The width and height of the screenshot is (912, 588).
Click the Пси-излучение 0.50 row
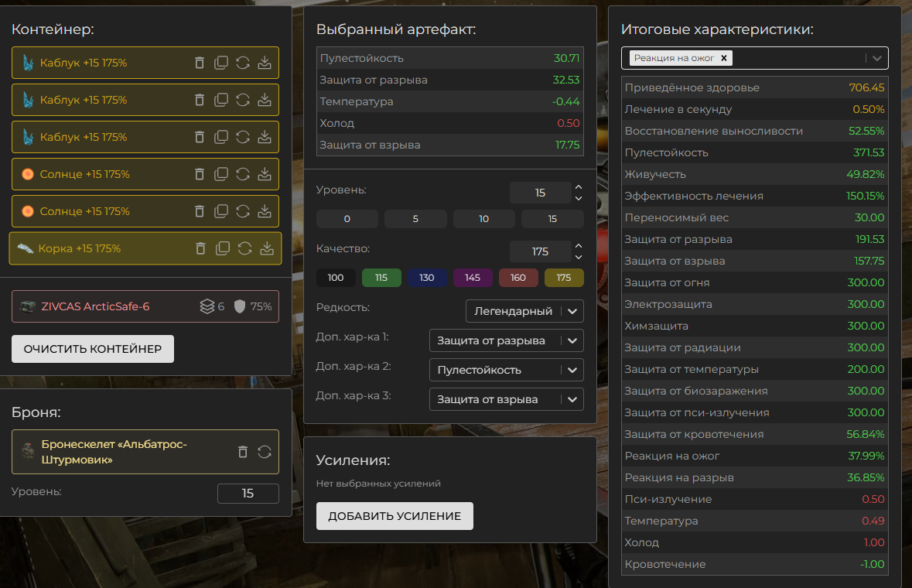point(754,499)
